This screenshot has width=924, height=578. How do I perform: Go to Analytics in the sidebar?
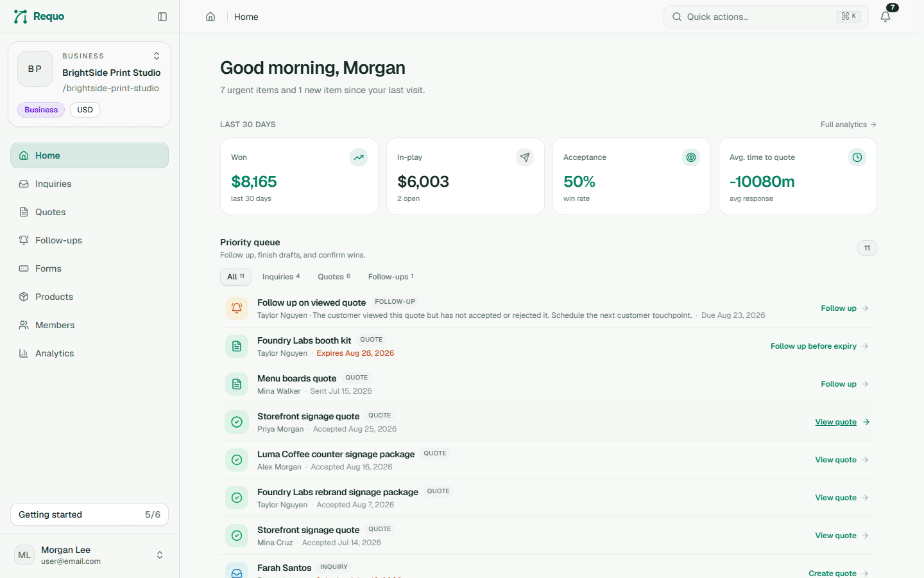(89, 353)
